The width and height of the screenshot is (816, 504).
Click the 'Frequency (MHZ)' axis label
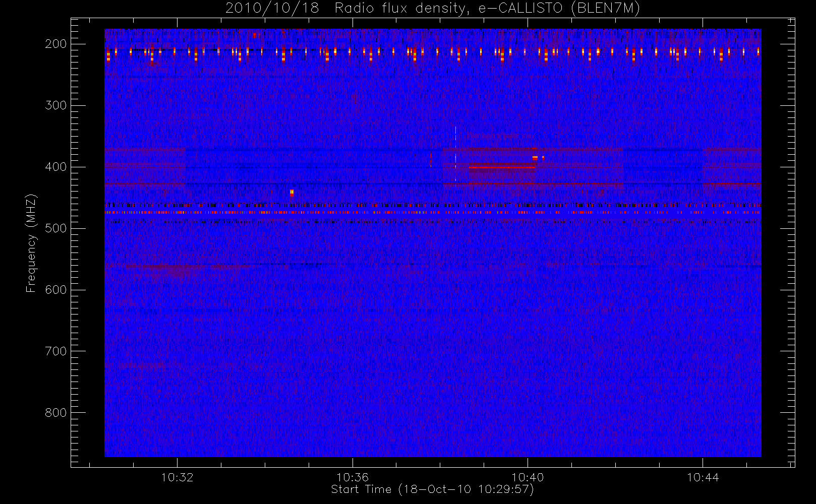(31, 243)
